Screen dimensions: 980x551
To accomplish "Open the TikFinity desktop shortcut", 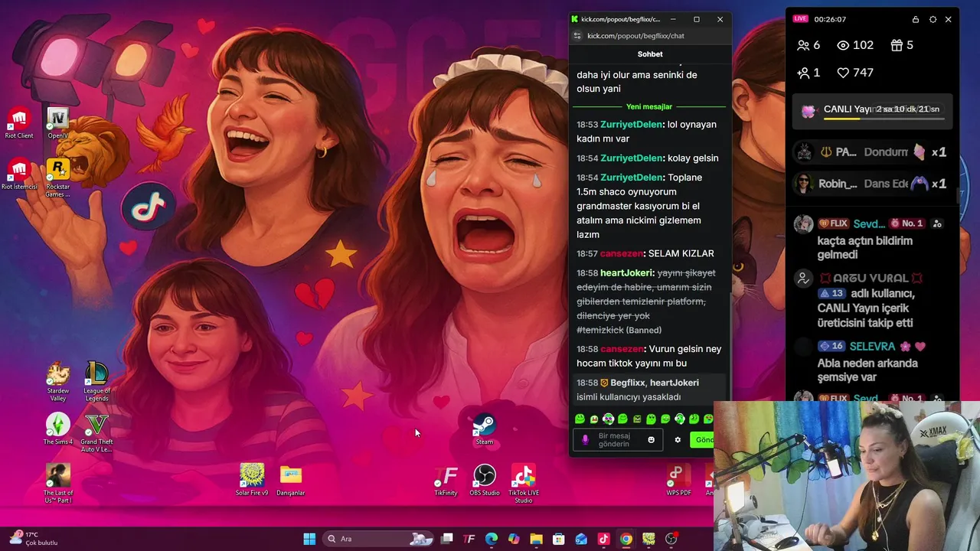I will [446, 480].
